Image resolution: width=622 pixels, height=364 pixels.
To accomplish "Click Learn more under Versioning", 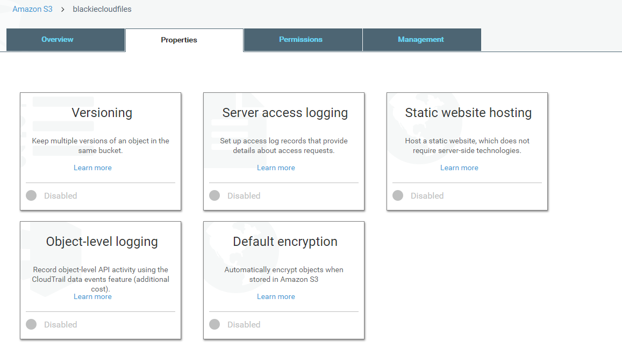I will coord(92,168).
